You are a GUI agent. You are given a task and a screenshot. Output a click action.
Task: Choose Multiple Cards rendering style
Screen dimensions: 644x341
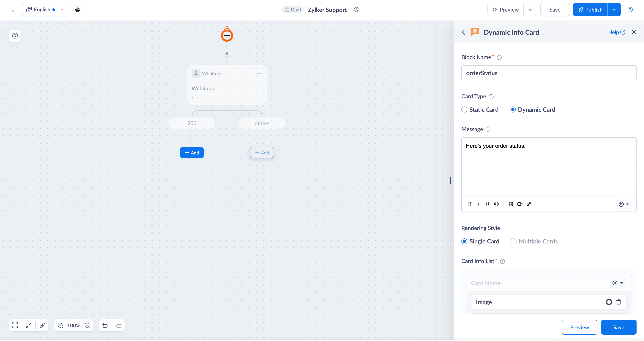tap(514, 241)
